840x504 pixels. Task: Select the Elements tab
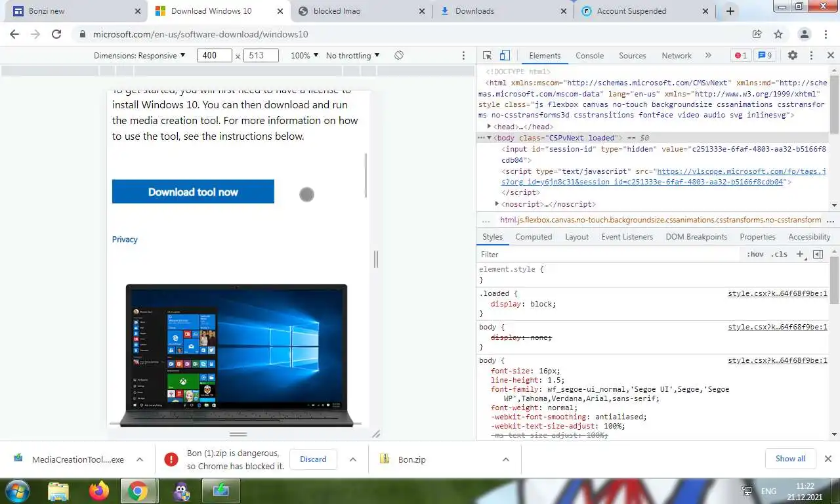[545, 56]
